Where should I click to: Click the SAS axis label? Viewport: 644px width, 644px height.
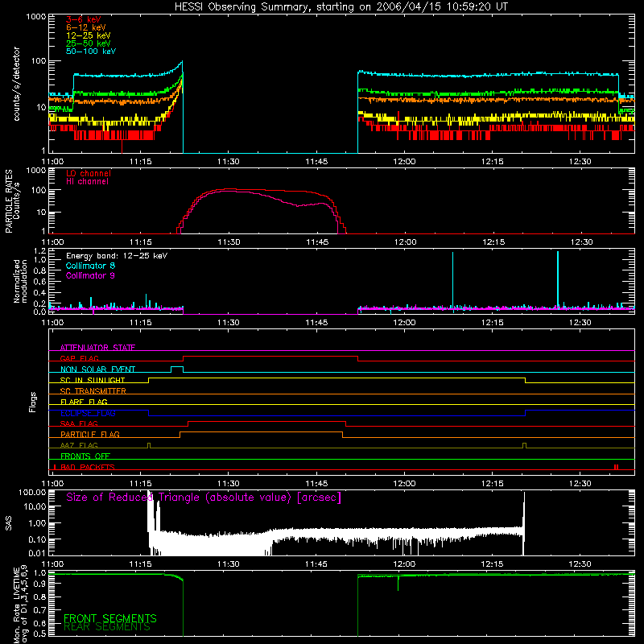click(8, 523)
